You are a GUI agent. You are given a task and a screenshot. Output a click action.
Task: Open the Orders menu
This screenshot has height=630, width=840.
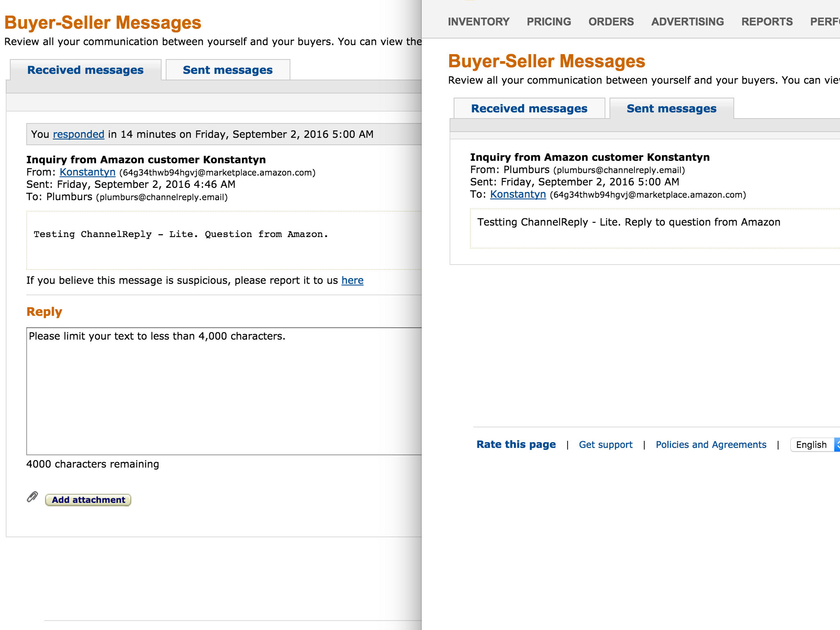(x=611, y=22)
